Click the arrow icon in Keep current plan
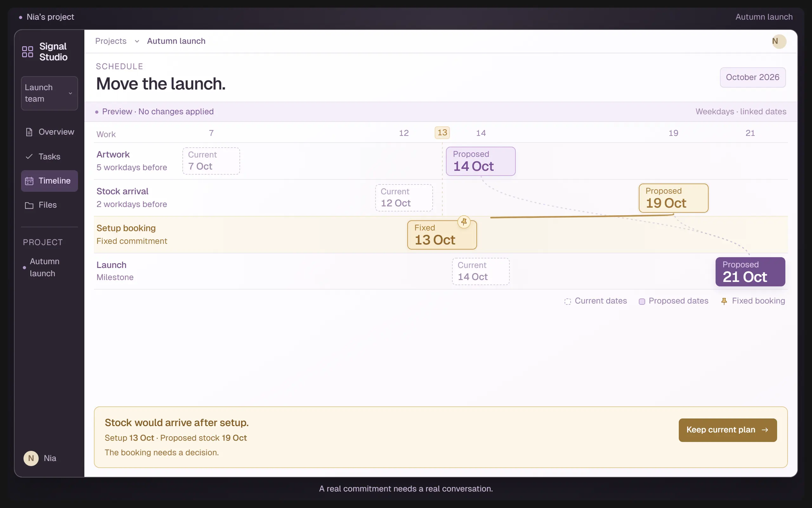 point(765,430)
